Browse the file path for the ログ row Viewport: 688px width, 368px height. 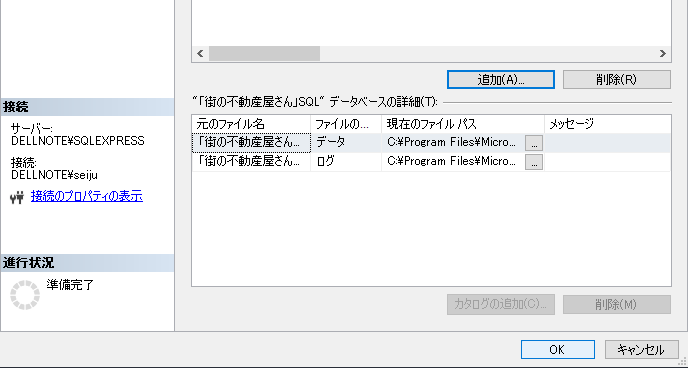(x=534, y=162)
